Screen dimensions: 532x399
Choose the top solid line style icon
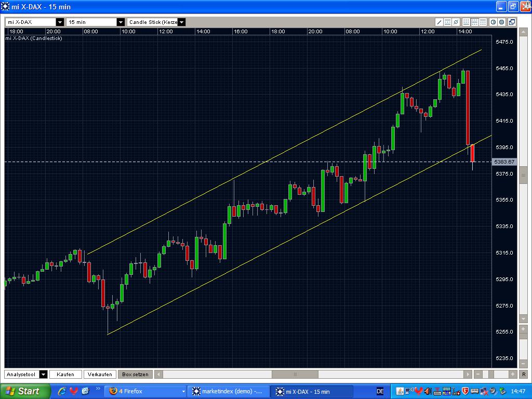483,22
